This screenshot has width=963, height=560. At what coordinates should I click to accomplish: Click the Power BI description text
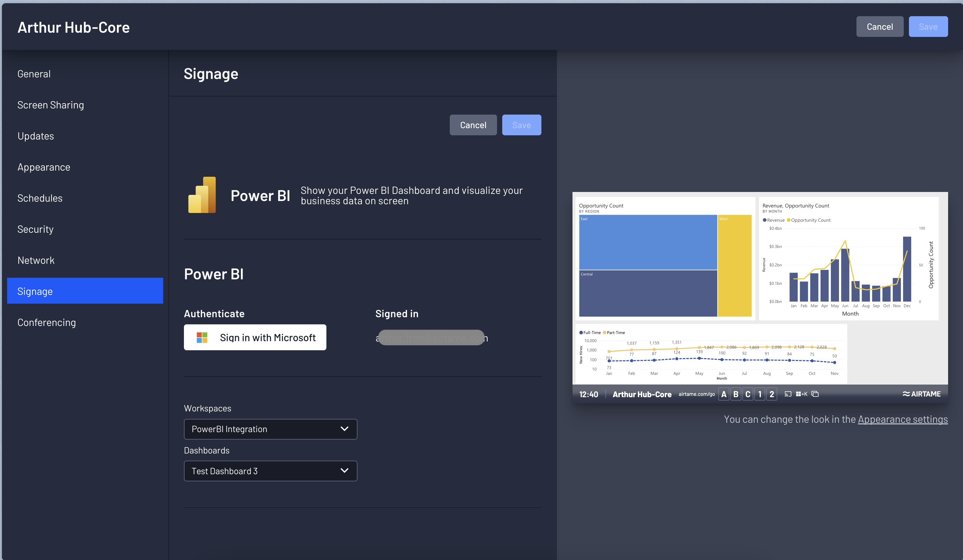coord(412,196)
